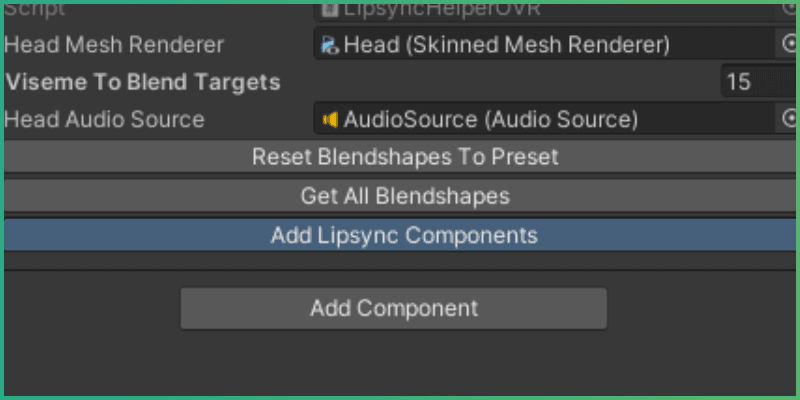Viewport: 800px width, 400px height.
Task: Open the Add Component menu
Action: 393,308
